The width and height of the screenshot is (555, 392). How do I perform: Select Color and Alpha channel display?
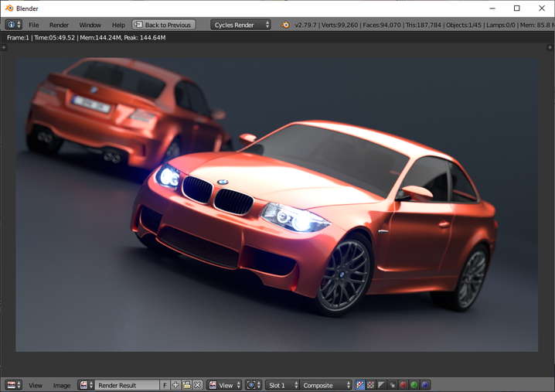359,385
